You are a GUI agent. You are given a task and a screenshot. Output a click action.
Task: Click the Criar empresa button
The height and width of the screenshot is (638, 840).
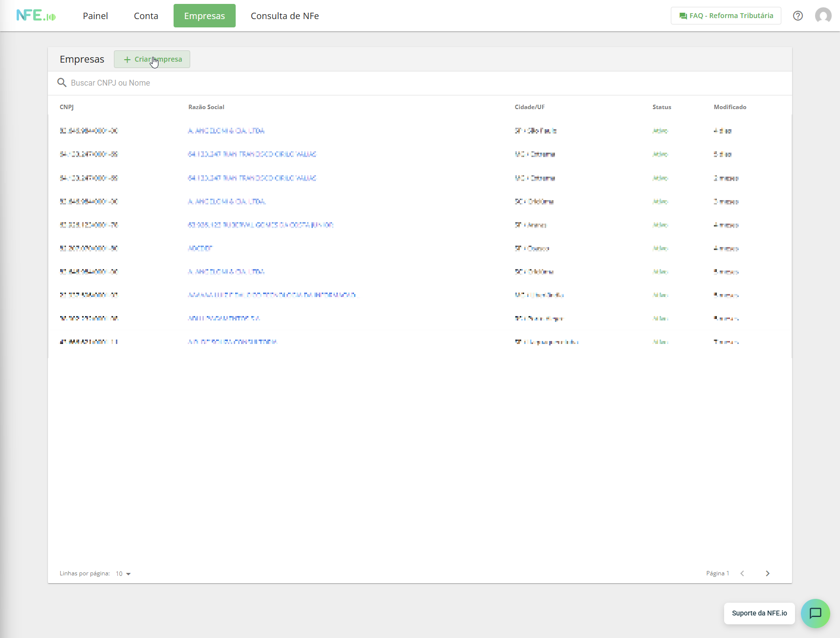tap(152, 59)
